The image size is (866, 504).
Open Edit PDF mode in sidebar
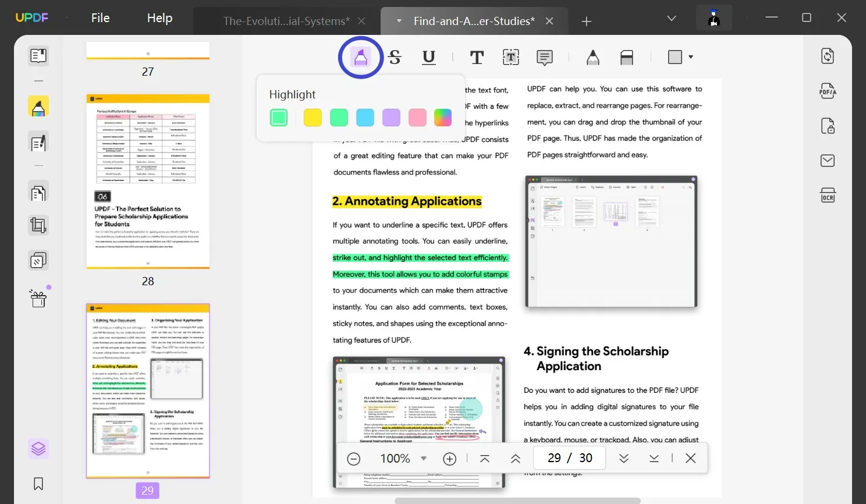click(38, 143)
